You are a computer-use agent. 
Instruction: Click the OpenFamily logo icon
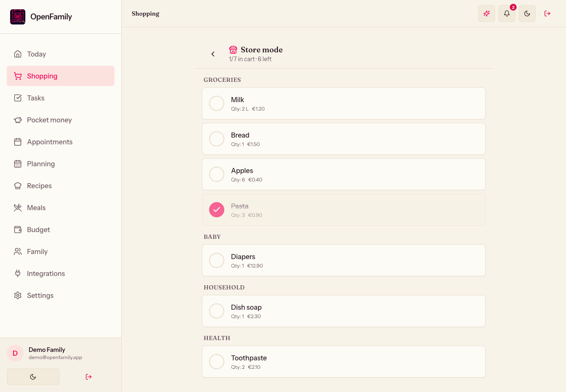tap(18, 17)
